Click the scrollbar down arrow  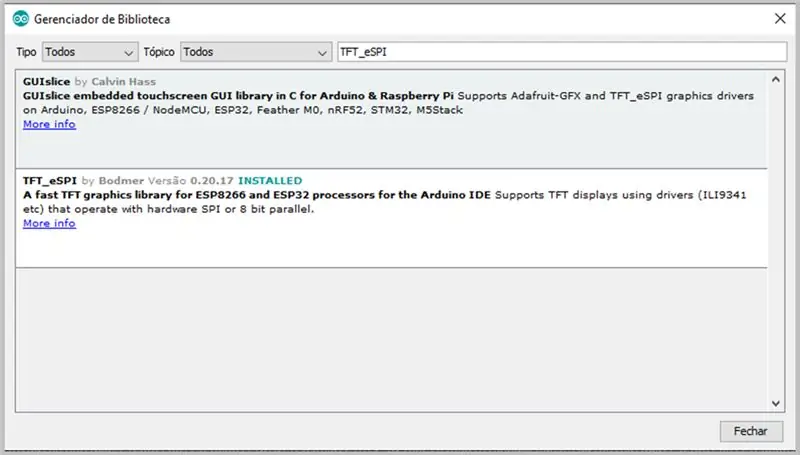[x=776, y=403]
